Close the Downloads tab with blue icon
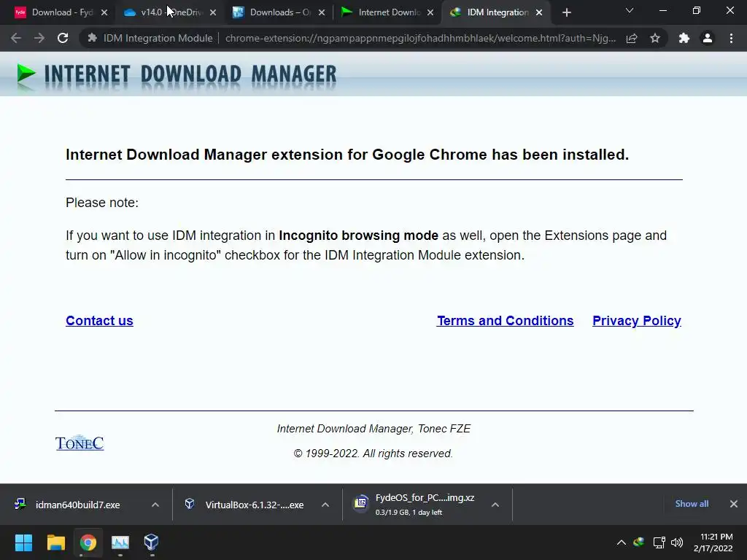Screen dimensions: 747x560 (x=322, y=13)
